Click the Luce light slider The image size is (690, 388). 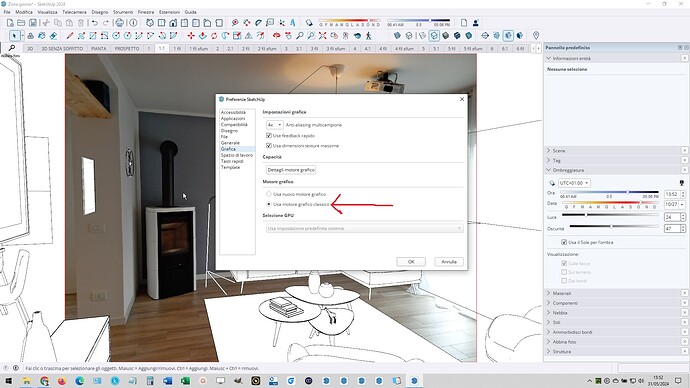coord(610,215)
